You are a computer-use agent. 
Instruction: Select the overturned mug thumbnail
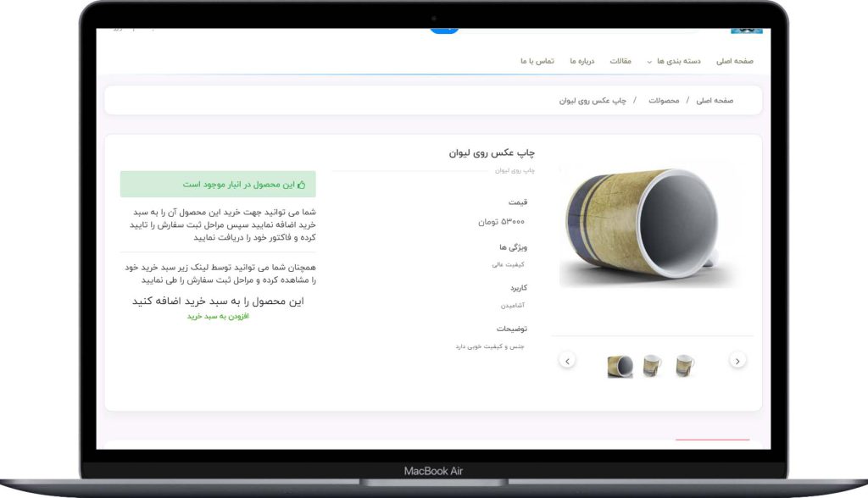pyautogui.click(x=620, y=366)
